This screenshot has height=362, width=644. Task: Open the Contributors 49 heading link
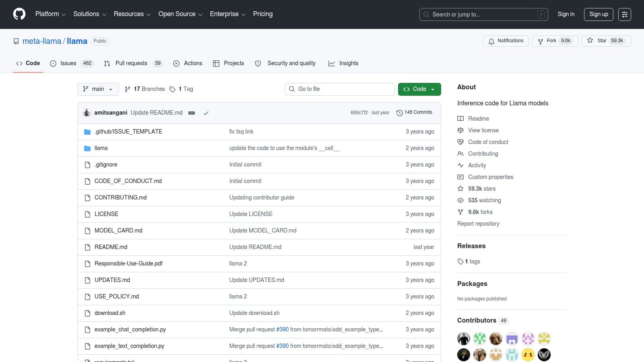pyautogui.click(x=483, y=321)
